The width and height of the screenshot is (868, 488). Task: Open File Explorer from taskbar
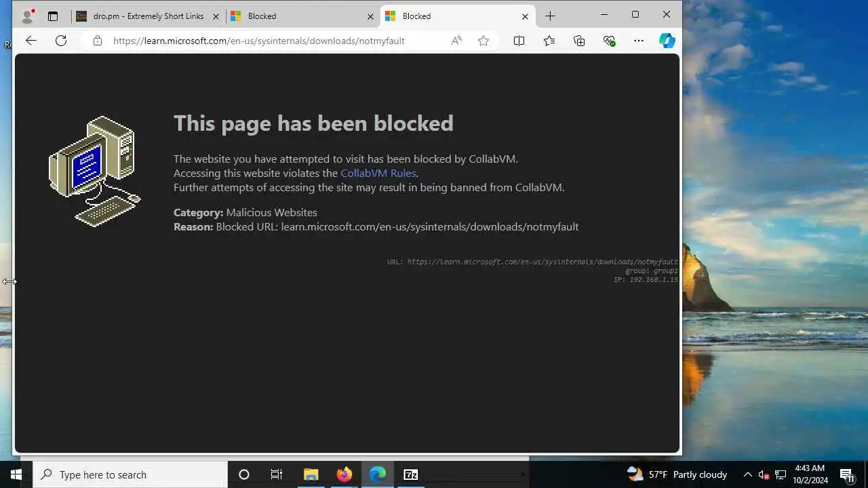(311, 474)
